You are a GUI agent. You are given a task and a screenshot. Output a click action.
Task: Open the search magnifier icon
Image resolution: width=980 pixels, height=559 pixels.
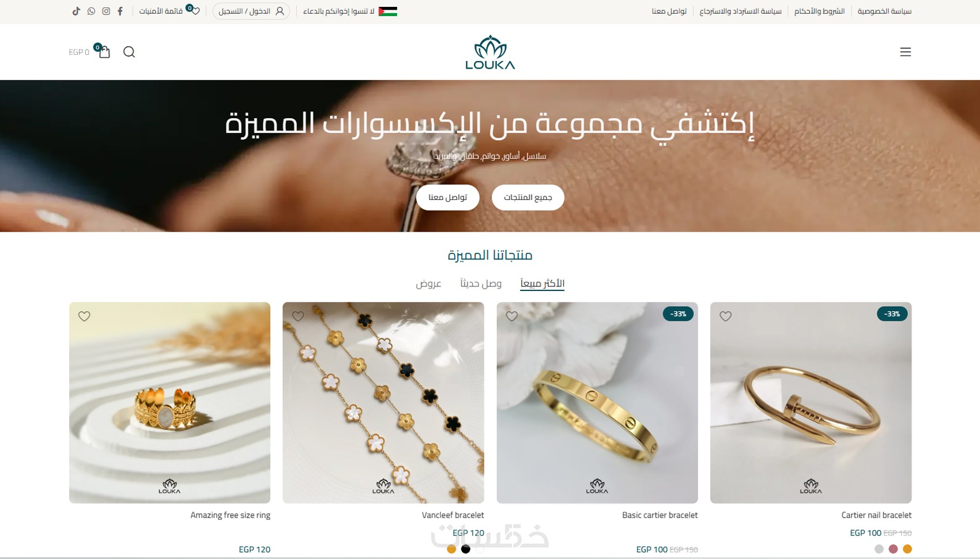[x=129, y=52]
